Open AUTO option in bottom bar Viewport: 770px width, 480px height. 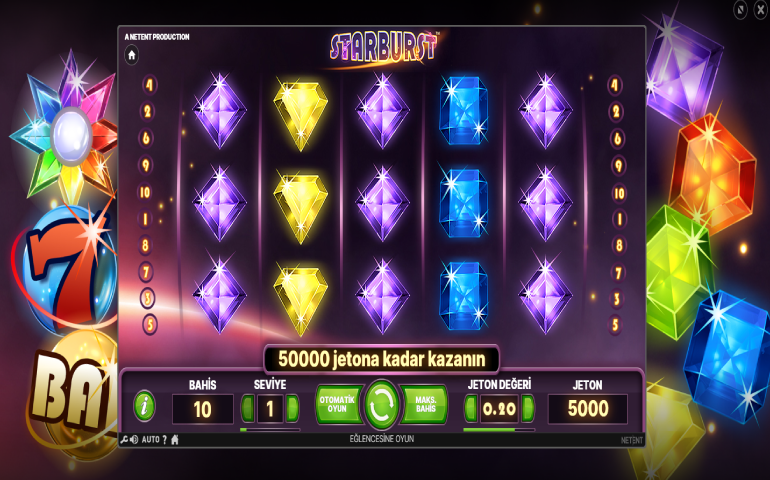(150, 440)
